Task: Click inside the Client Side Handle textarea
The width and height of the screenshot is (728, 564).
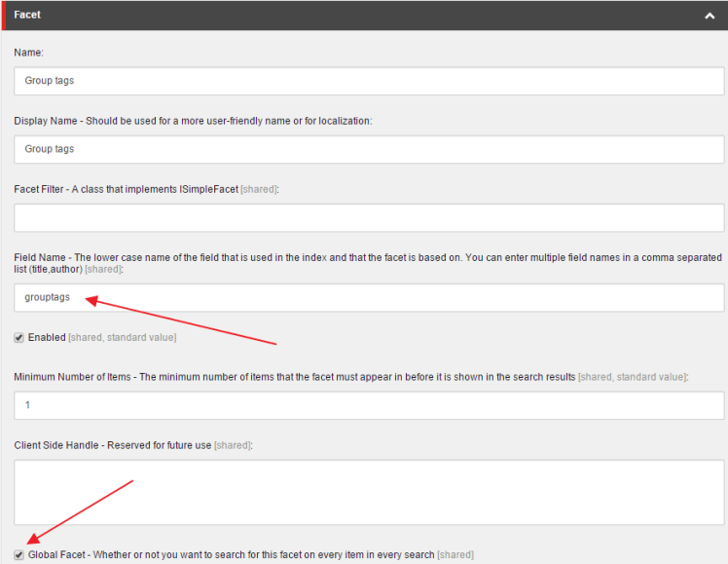Action: (369, 492)
